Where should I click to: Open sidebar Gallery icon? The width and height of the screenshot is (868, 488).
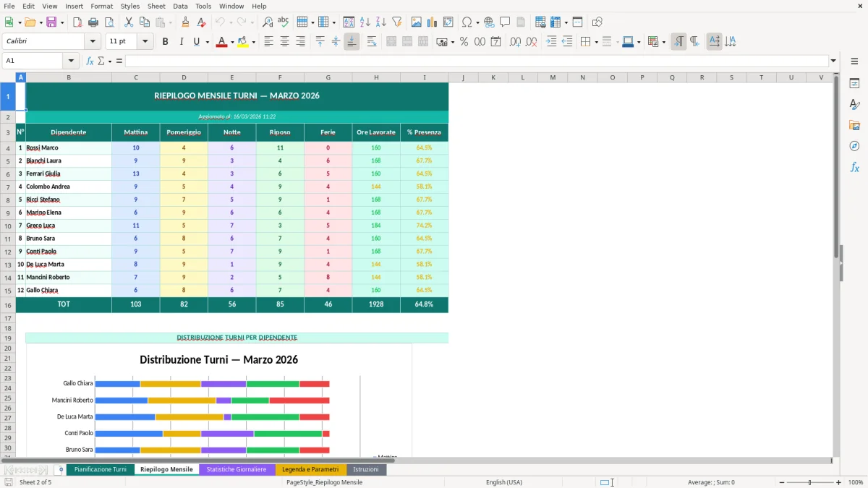point(854,125)
